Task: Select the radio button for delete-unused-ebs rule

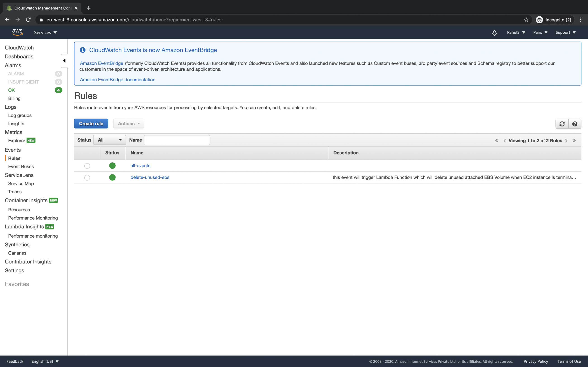Action: 87,178
